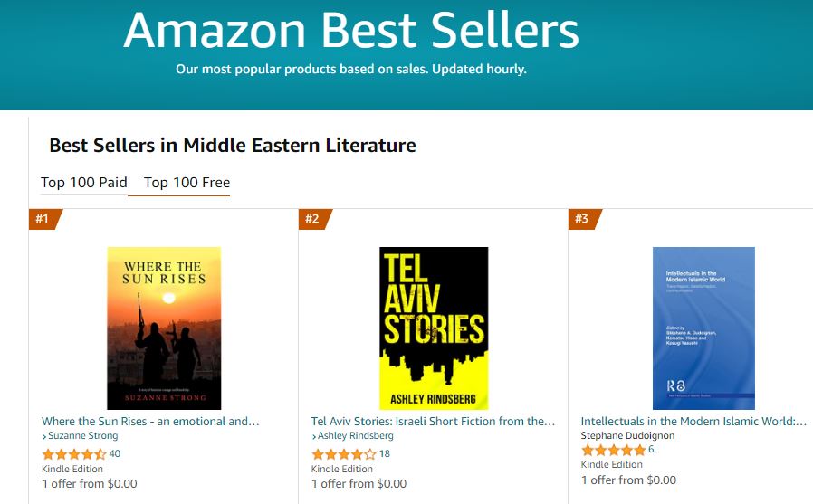Visit author Suzanne Strong's page
This screenshot has width=813, height=504.
point(83,436)
